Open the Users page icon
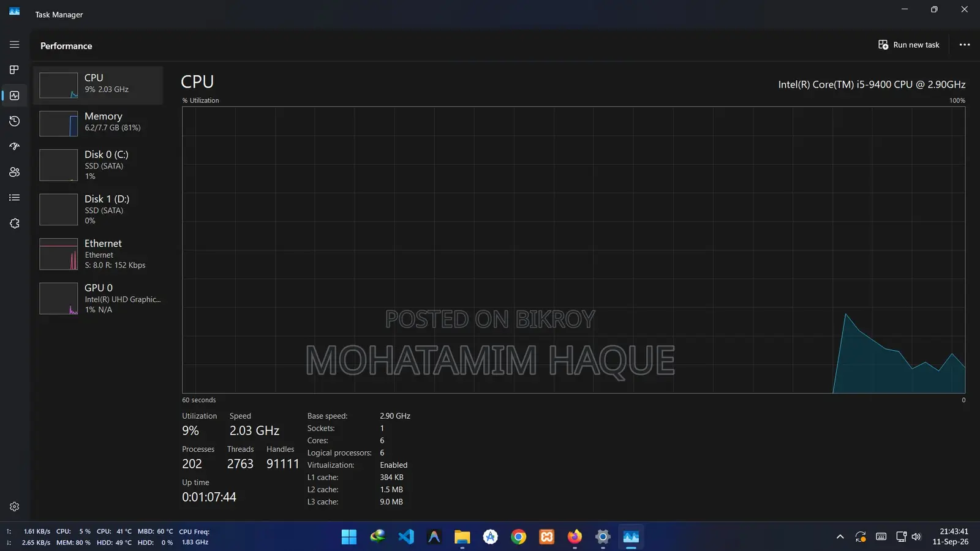980x551 pixels. (14, 172)
